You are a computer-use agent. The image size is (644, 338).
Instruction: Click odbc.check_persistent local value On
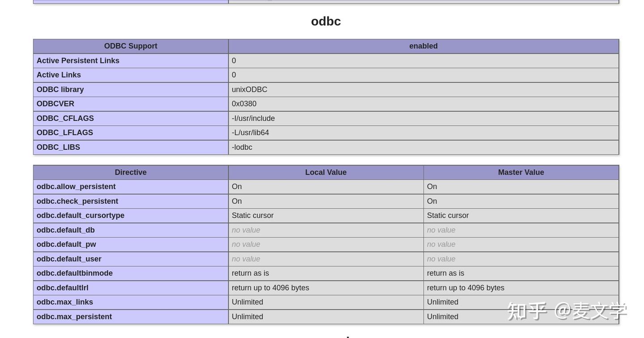[x=237, y=201]
